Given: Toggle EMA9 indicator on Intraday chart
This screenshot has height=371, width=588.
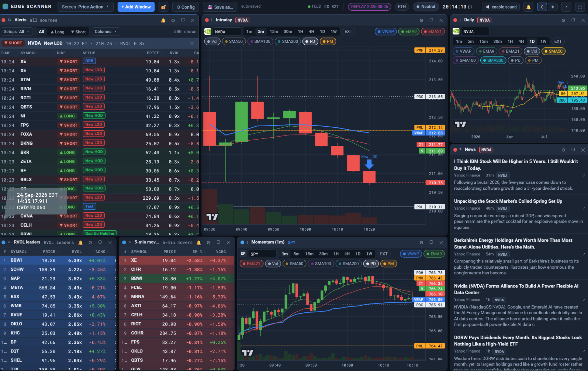Looking at the screenshot, I should (x=408, y=32).
